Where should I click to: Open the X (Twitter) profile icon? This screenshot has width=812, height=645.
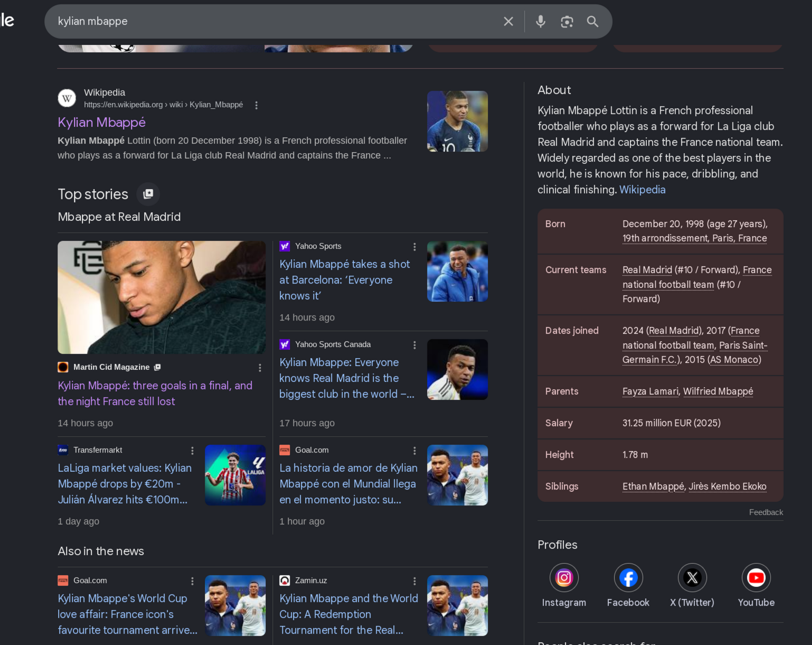point(692,578)
